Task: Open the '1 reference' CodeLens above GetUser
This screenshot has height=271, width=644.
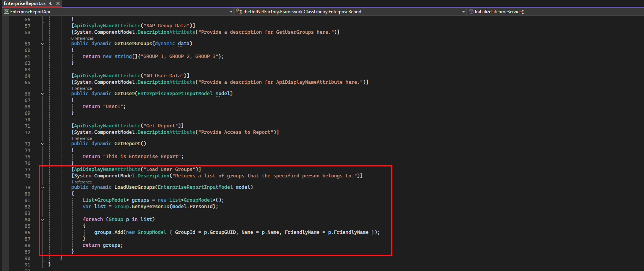Action: point(81,88)
